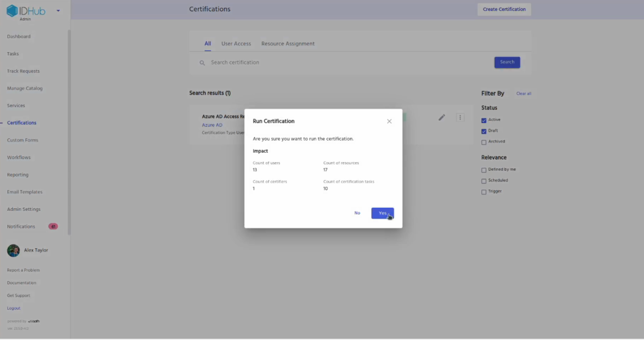The height and width of the screenshot is (340, 644).
Task: Click the Create Certification button
Action: click(x=504, y=9)
